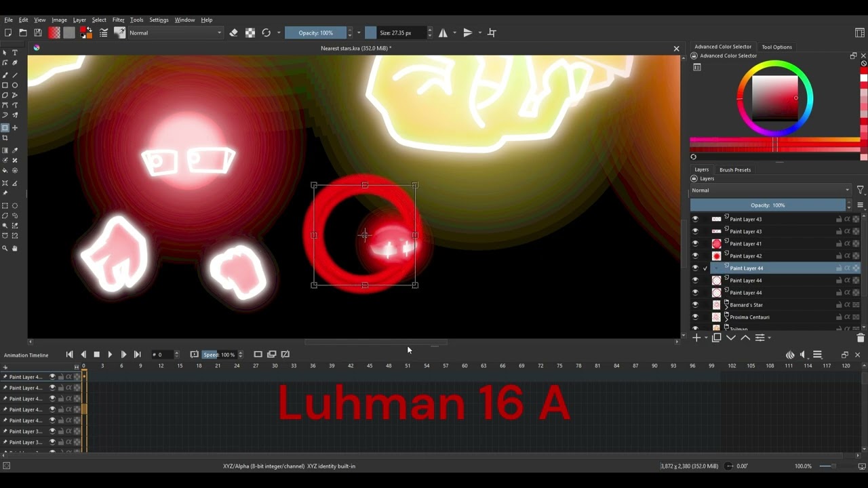
Task: Hide Paint Layer 41 with eye icon
Action: click(695, 244)
